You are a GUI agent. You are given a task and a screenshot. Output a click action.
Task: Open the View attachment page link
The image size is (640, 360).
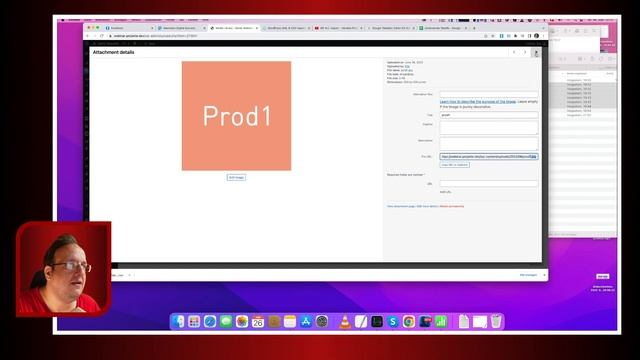(x=400, y=207)
